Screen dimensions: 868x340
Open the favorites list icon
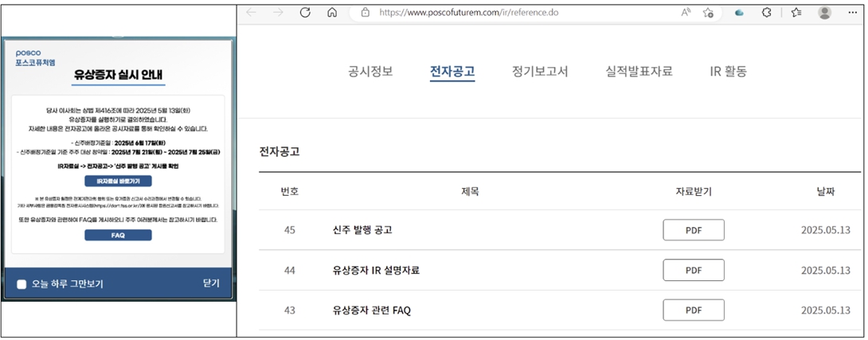point(796,13)
